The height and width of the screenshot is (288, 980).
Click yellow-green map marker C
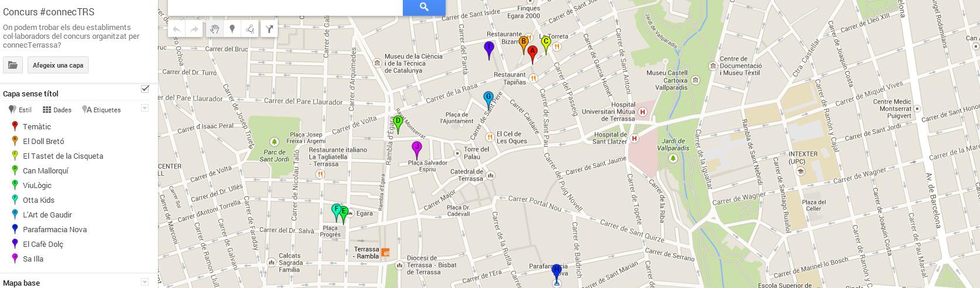coord(545,45)
